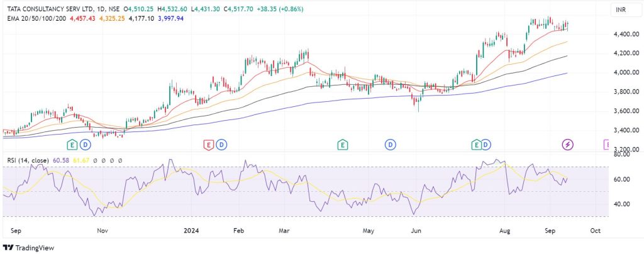Click the blue EMA value 3,997.94
644x254 pixels.
tap(170, 18)
